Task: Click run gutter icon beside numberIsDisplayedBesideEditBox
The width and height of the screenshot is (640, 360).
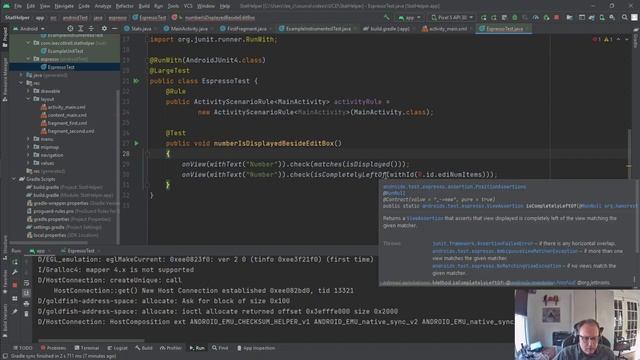Action: pos(136,143)
